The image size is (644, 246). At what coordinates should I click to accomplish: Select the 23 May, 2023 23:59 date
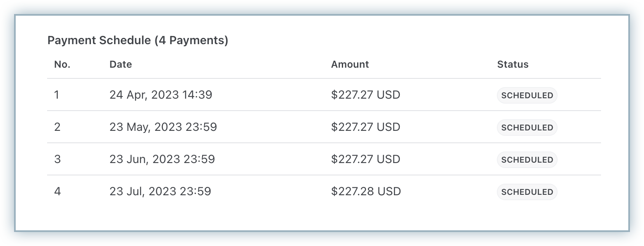(x=163, y=127)
